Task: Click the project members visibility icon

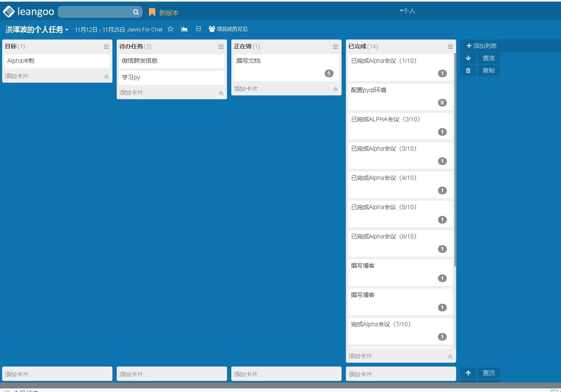Action: 212,29
